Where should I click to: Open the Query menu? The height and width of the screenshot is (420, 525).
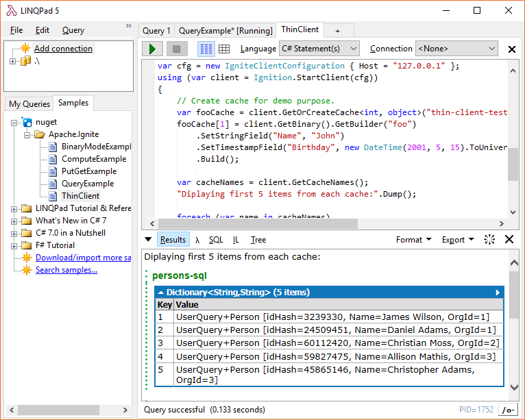(x=73, y=30)
